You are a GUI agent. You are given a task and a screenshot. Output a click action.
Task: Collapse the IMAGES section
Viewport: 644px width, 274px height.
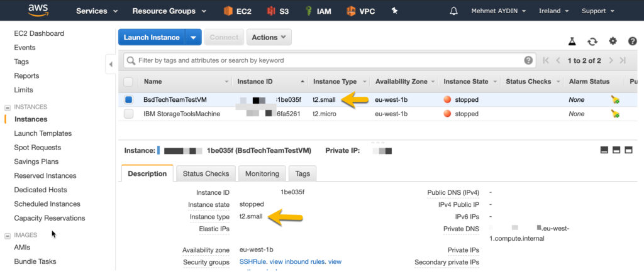point(7,236)
